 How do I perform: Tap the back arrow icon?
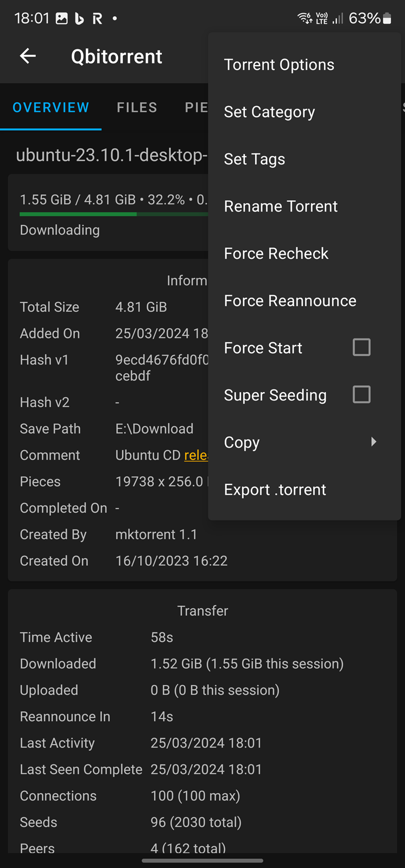tap(28, 56)
